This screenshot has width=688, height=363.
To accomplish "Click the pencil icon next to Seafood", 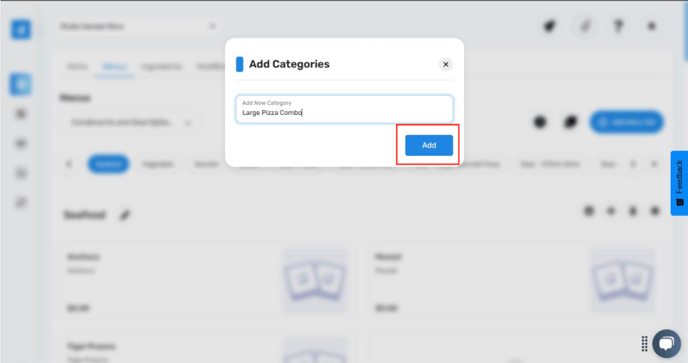I will point(125,215).
